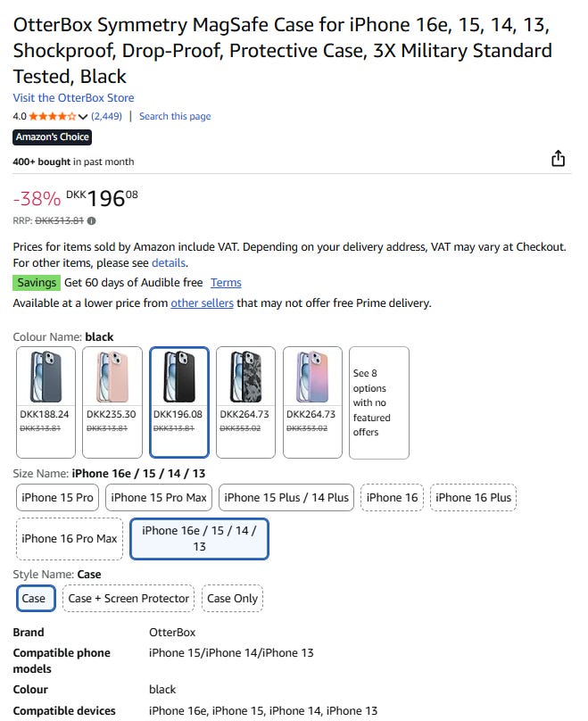Visit the OtterBox Store link

[x=73, y=97]
